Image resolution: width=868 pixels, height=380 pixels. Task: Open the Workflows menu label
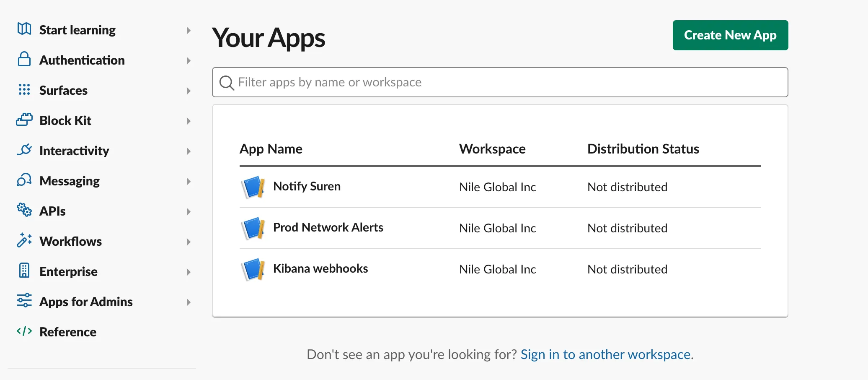coord(70,241)
